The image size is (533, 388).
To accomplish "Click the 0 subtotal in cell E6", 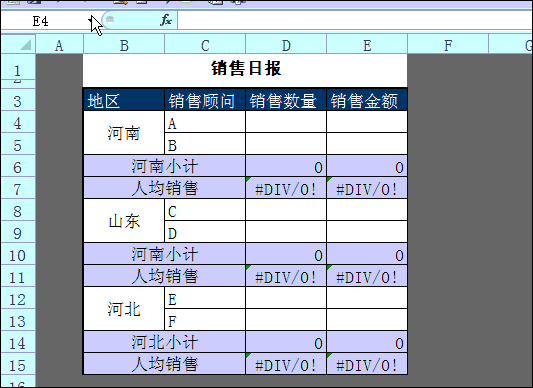I will pyautogui.click(x=367, y=166).
